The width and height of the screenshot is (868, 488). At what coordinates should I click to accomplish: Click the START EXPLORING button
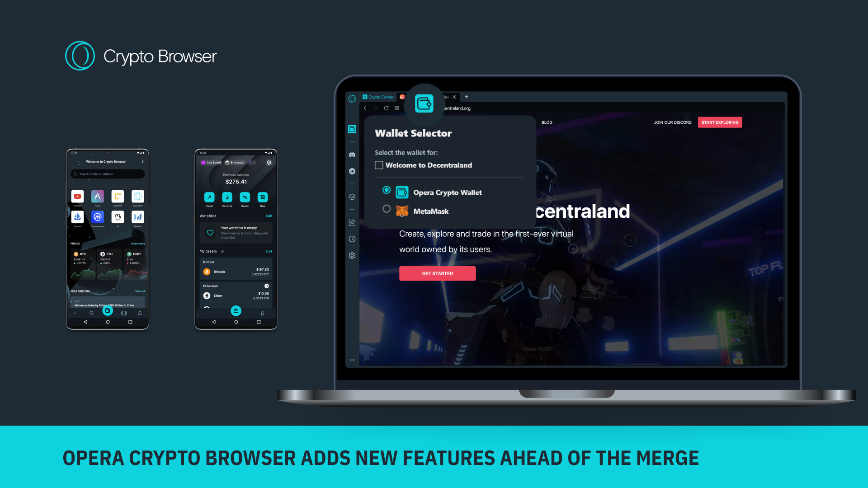720,122
